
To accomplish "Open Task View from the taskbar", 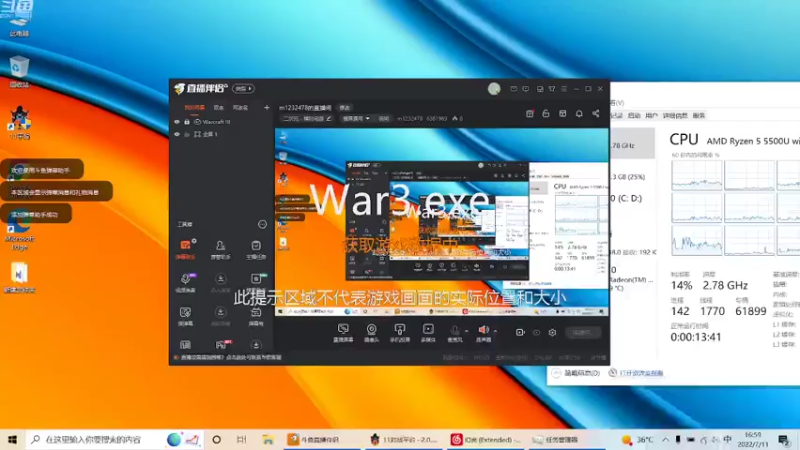I will click(241, 439).
